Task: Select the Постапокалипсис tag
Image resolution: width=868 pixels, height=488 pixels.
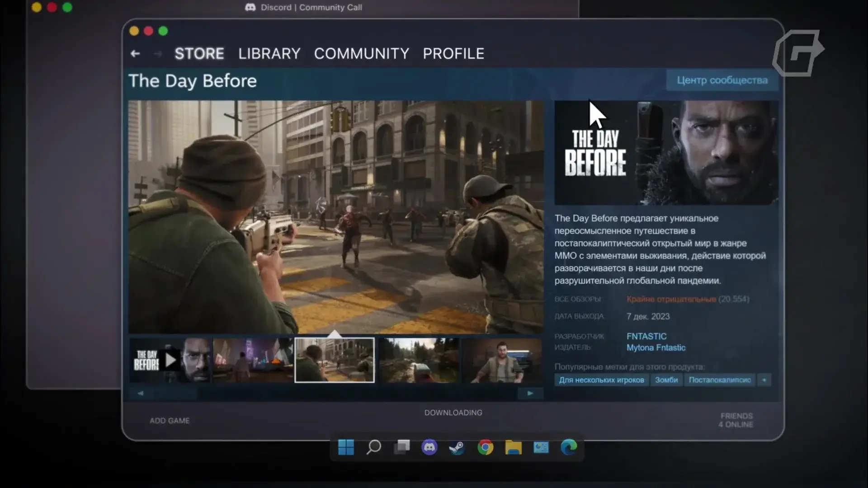Action: coord(720,380)
